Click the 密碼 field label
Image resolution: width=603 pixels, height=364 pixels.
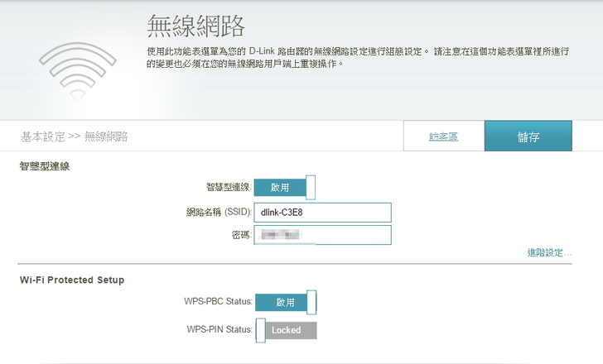point(241,235)
